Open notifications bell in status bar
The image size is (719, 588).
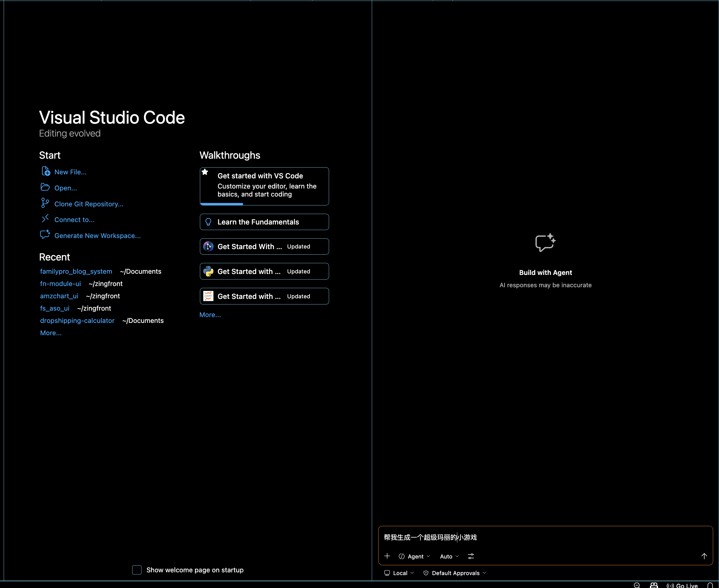point(710,585)
